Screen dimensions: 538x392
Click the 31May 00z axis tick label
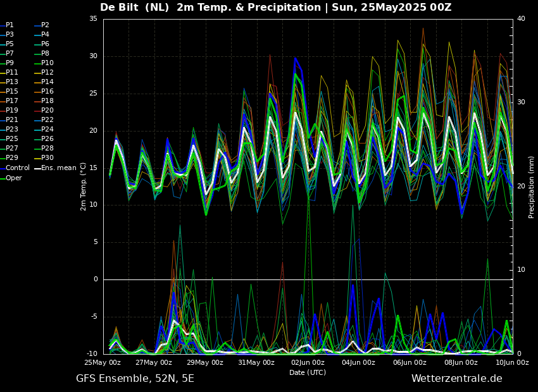click(256, 362)
